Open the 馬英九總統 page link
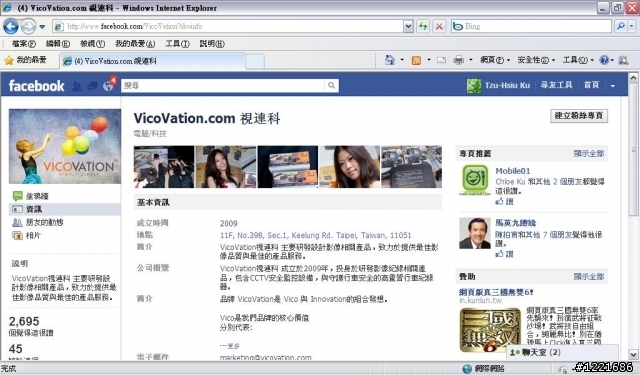Viewport: 640px width, 375px height. coord(516,223)
